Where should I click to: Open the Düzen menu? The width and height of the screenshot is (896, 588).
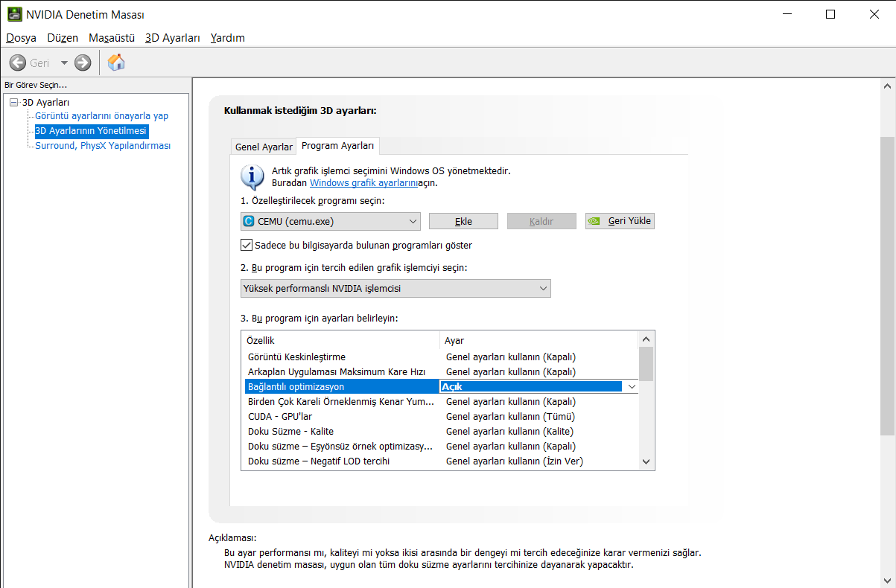63,38
